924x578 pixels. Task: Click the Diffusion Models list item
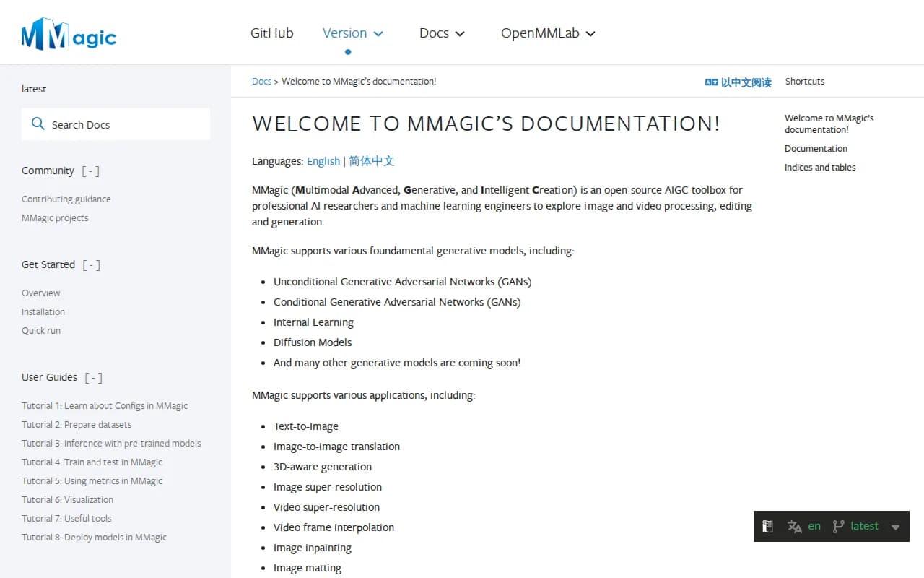pos(313,342)
